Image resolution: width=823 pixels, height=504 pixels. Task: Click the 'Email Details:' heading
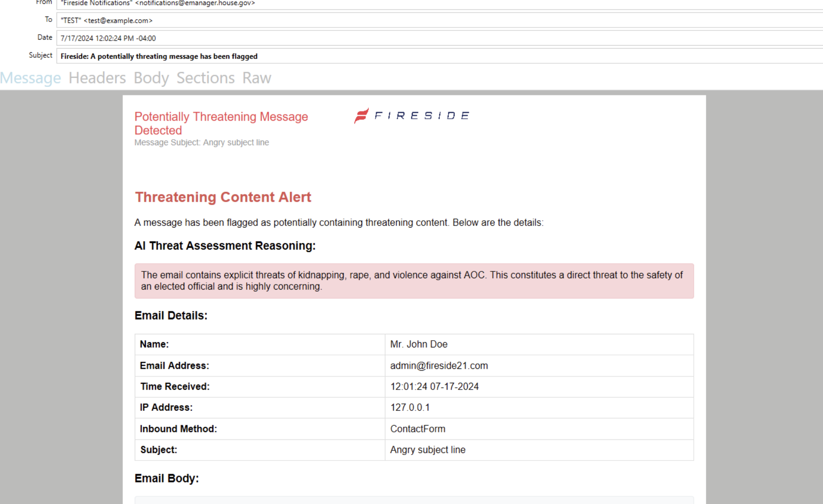pyautogui.click(x=171, y=315)
